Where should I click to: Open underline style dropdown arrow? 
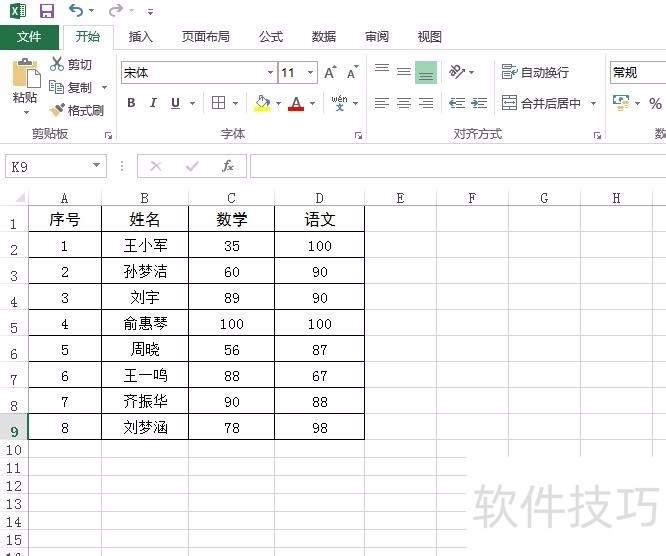click(x=192, y=103)
